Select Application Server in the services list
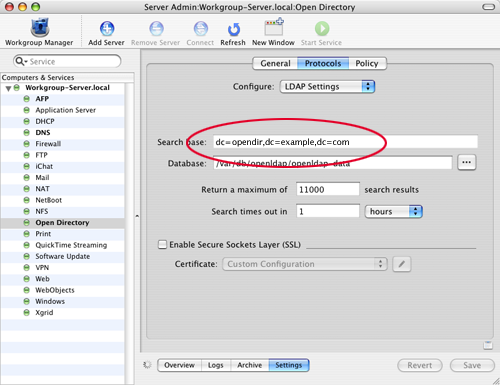The image size is (500, 385). [66, 110]
